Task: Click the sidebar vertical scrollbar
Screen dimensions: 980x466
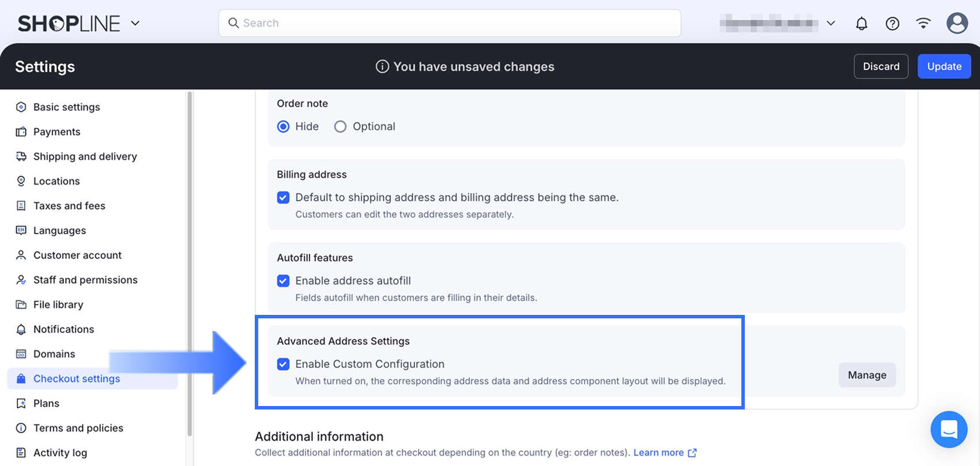Action: [x=189, y=263]
